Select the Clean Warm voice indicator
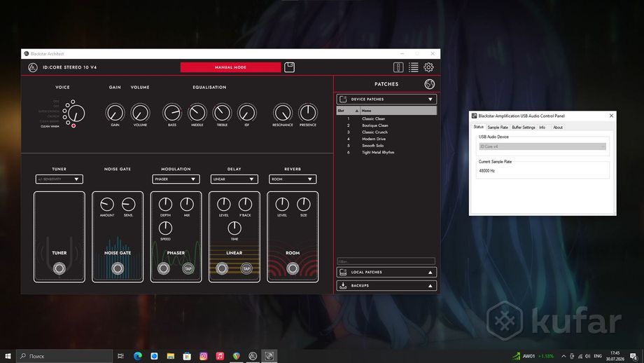Screen dimensions: 644x363 coord(73,126)
